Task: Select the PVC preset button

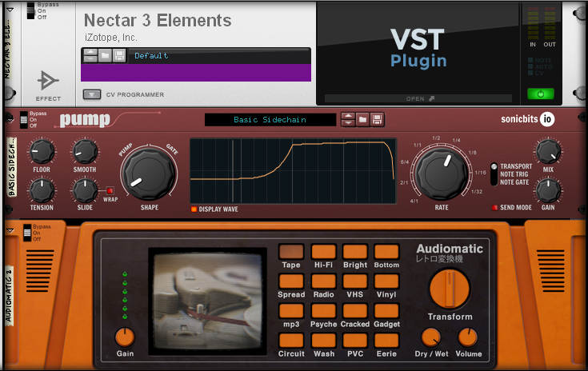Action: (354, 341)
